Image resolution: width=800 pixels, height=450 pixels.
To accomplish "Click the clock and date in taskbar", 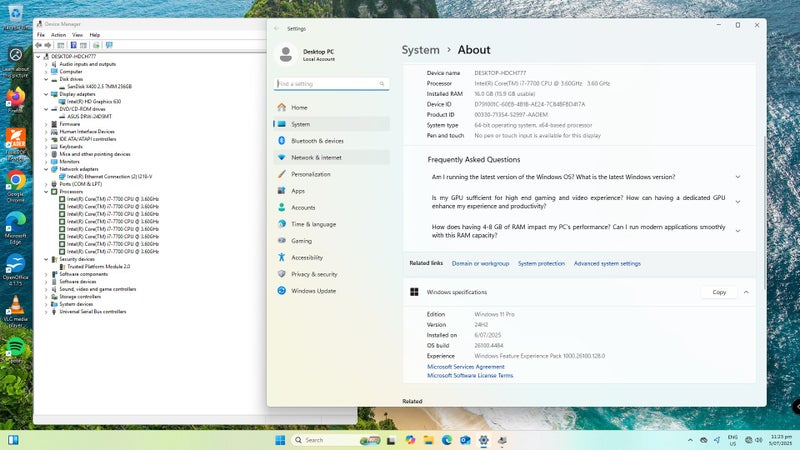I will click(x=781, y=440).
